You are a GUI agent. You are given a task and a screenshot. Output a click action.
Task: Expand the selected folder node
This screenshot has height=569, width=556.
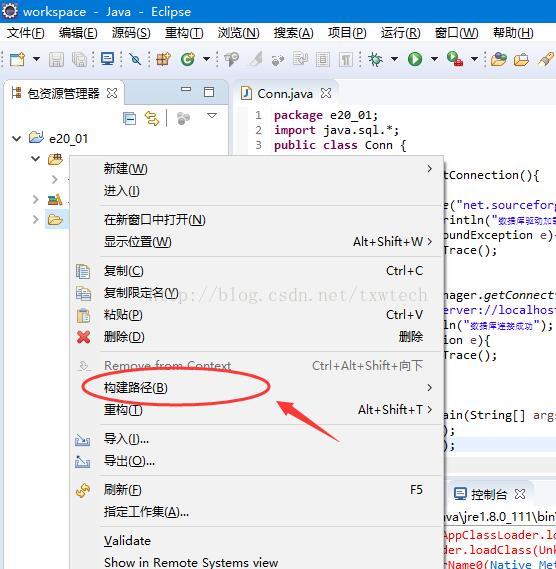[x=35, y=220]
